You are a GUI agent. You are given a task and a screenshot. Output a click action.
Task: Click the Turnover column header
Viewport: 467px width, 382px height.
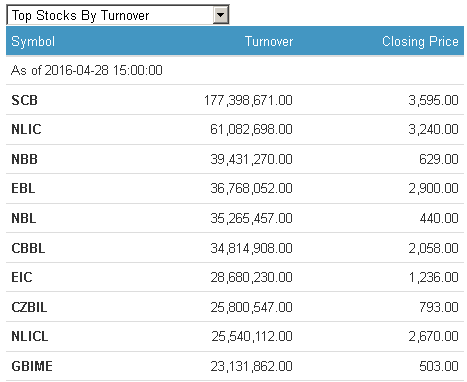click(269, 42)
